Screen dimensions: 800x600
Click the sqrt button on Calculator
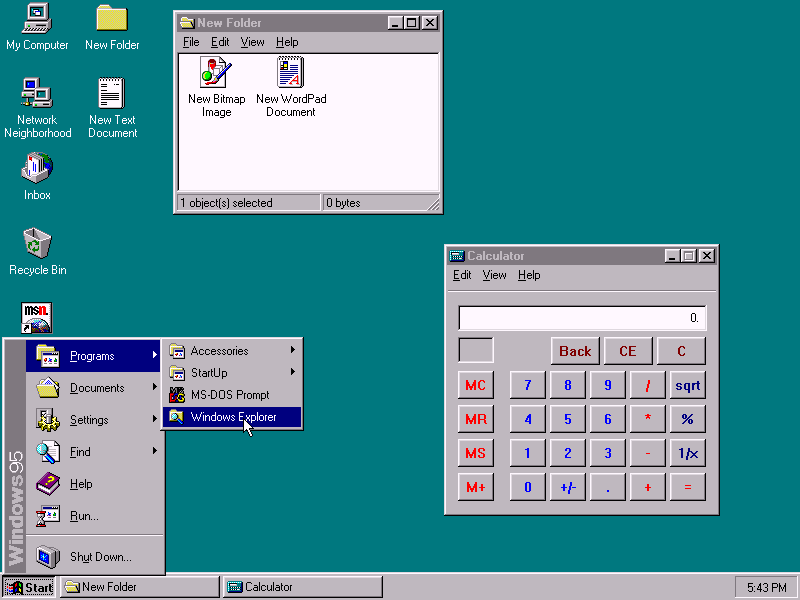[688, 385]
